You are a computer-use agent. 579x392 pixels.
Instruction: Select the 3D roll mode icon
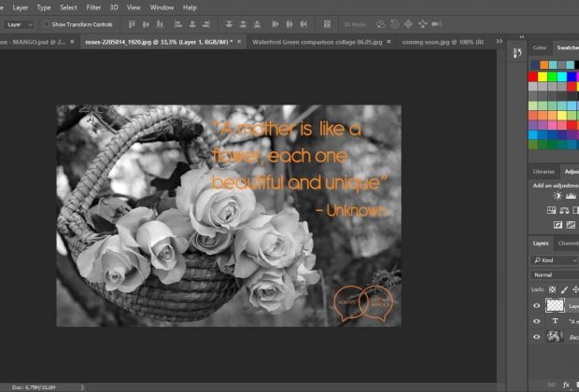394,24
